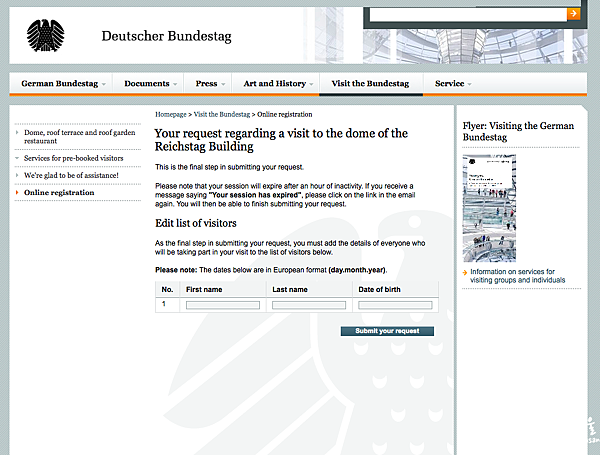Click the First name input field
The width and height of the screenshot is (600, 455).
(x=223, y=305)
